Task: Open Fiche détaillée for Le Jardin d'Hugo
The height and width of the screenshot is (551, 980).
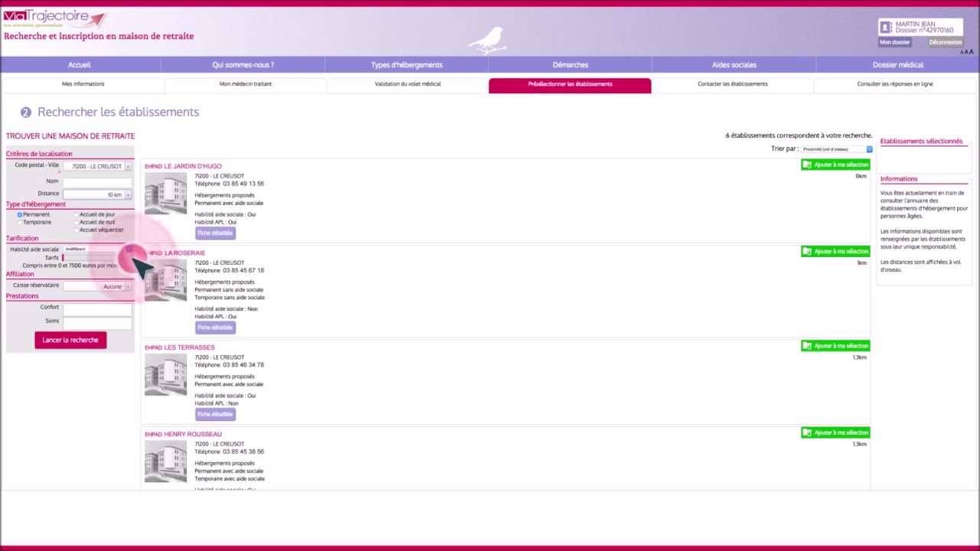Action: pyautogui.click(x=215, y=233)
